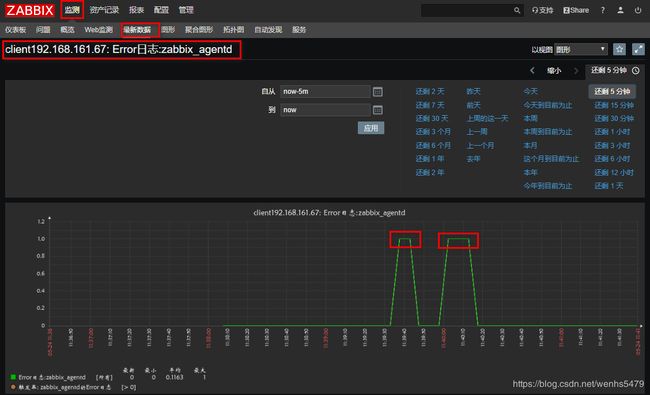
Task: Select the 15 分钟 time preset
Action: point(614,105)
